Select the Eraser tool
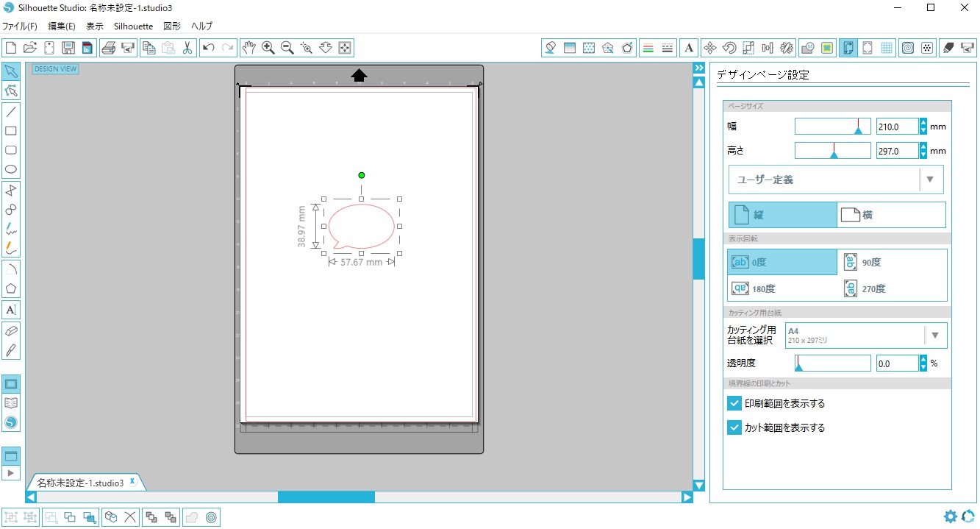This screenshot has width=980, height=529. click(x=11, y=331)
